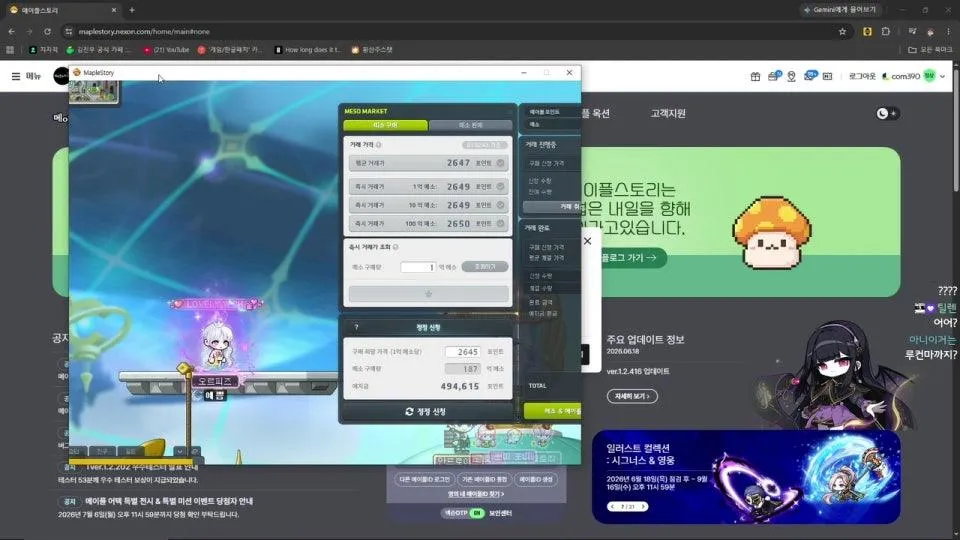This screenshot has height=540, width=960.
Task: Click the Gemini ask button
Action: 840,10
